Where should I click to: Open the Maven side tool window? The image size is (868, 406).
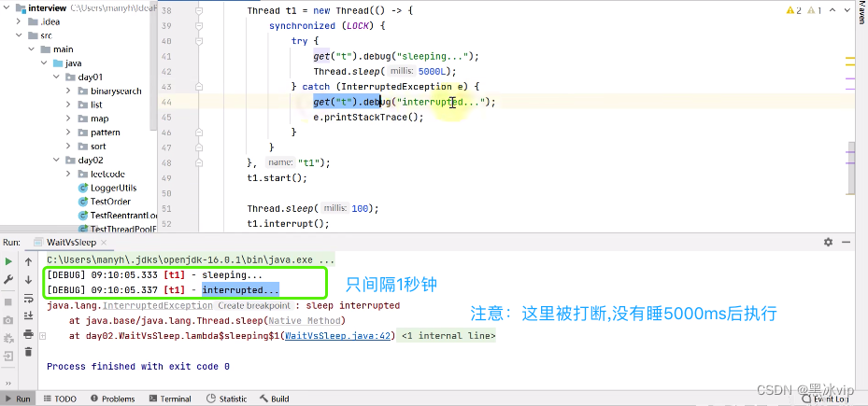(x=861, y=12)
